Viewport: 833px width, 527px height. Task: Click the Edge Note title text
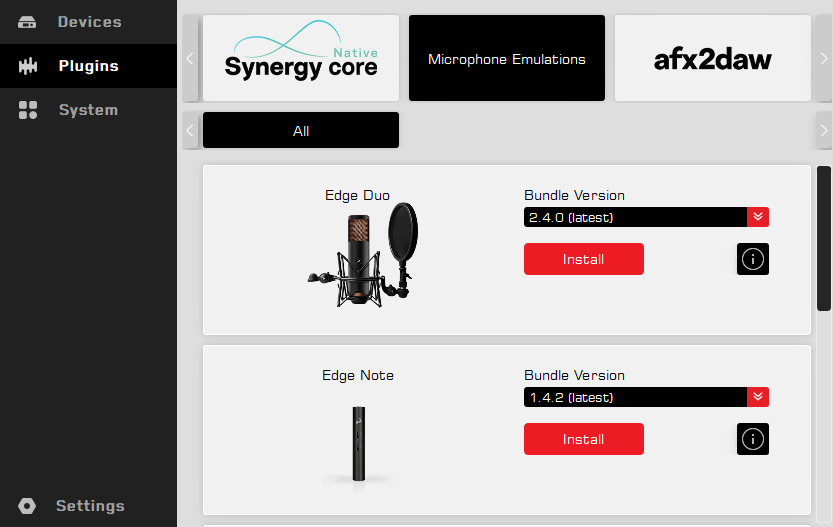pos(358,376)
